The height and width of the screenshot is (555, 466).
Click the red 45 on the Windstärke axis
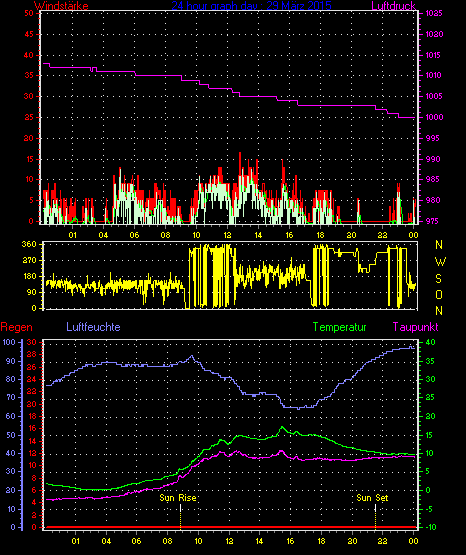pos(29,34)
